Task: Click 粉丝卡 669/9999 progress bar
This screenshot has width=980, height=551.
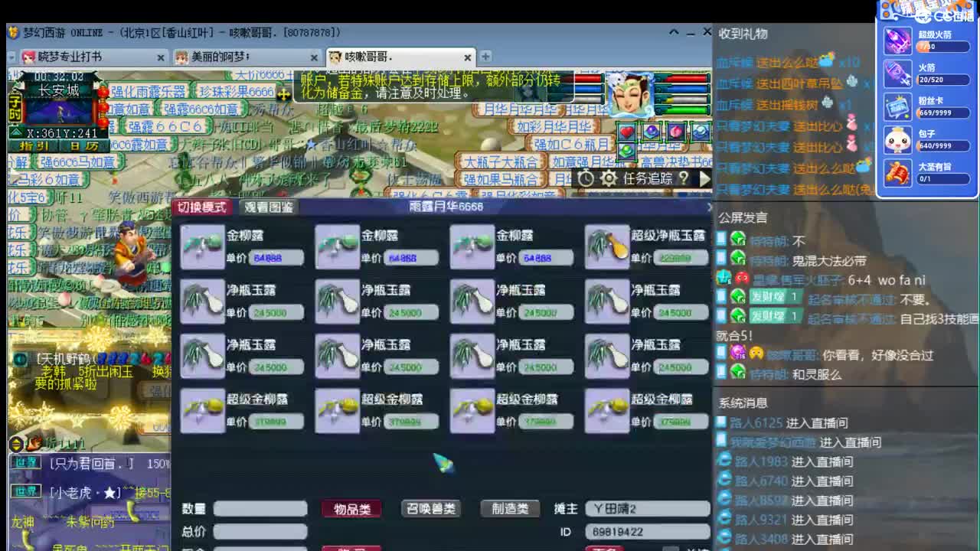Action: (943, 112)
